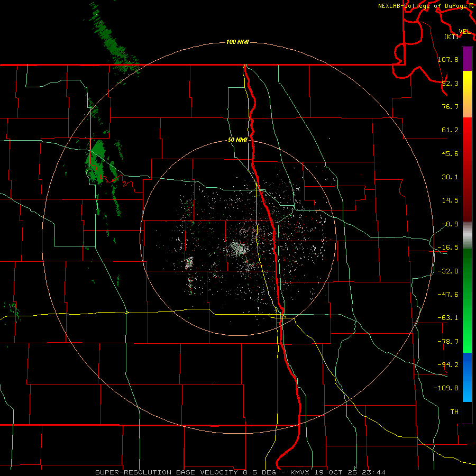Select the -78.7 scale value

448,342
